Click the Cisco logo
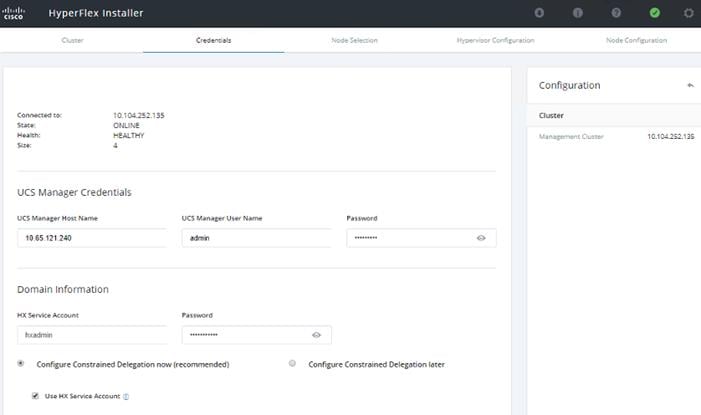Image resolution: width=701 pixels, height=415 pixels. 13,13
